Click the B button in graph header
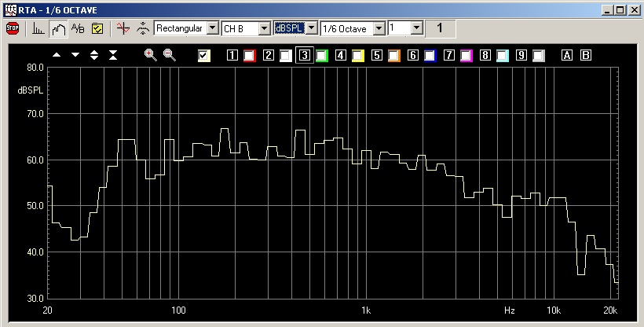644x327 pixels. click(x=585, y=55)
